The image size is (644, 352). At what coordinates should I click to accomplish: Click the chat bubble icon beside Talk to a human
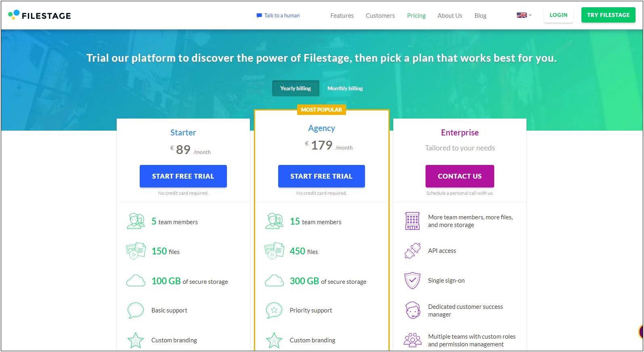(259, 16)
